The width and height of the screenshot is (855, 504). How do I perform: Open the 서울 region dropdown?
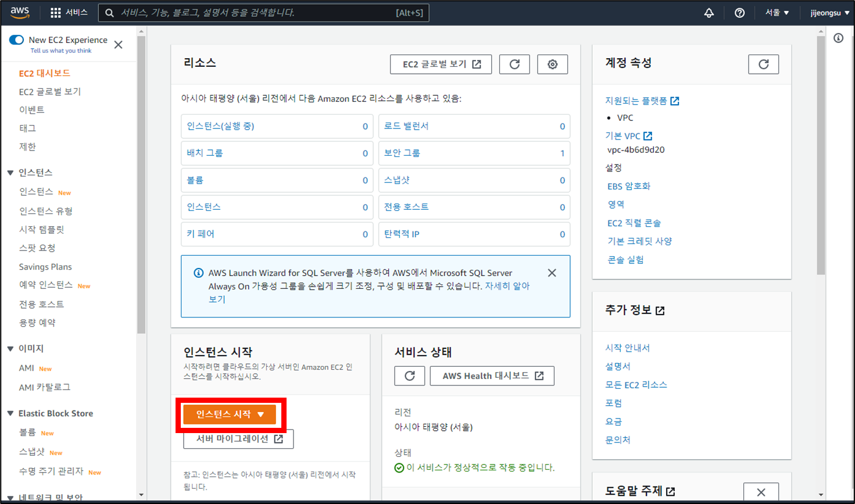[x=777, y=13]
